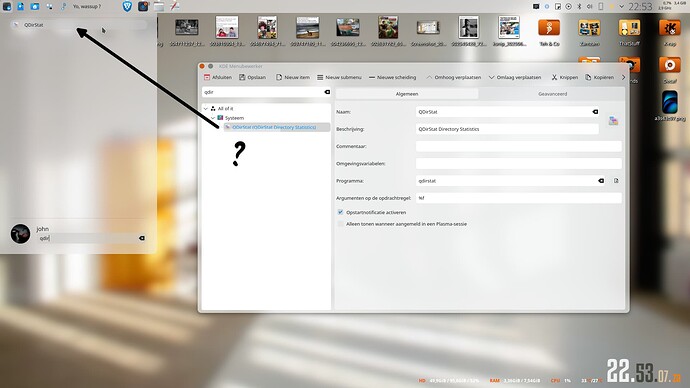The width and height of the screenshot is (690, 388).
Task: Click the Kopiëren copy icon
Action: [588, 77]
